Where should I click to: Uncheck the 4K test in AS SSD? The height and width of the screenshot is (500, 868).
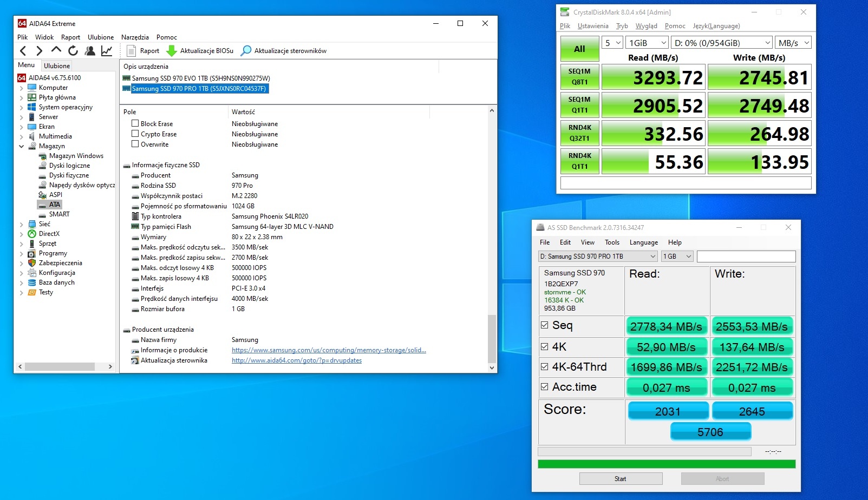(x=545, y=347)
